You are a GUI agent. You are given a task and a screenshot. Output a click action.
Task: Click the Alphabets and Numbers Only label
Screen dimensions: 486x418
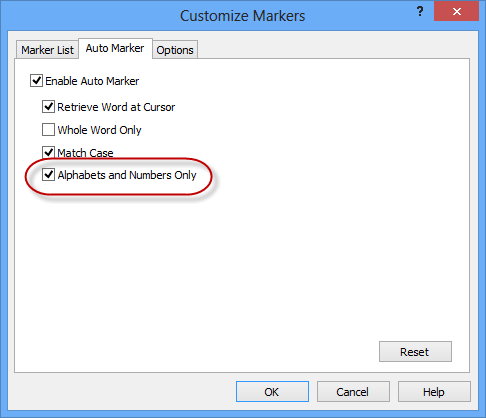coord(127,175)
